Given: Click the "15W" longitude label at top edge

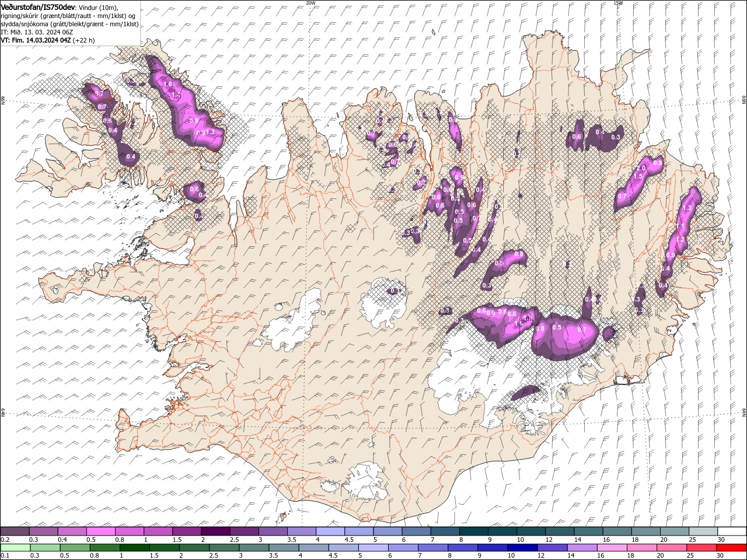Looking at the screenshot, I should 618,3.
